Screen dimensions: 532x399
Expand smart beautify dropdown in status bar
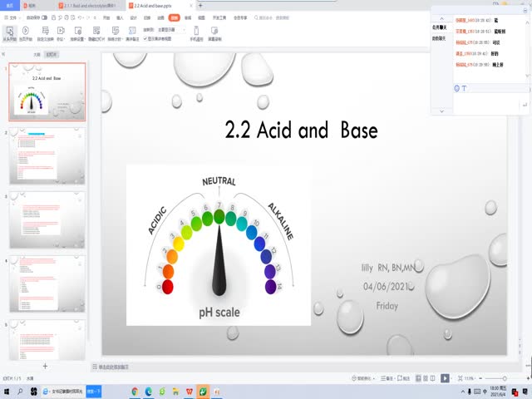374,378
